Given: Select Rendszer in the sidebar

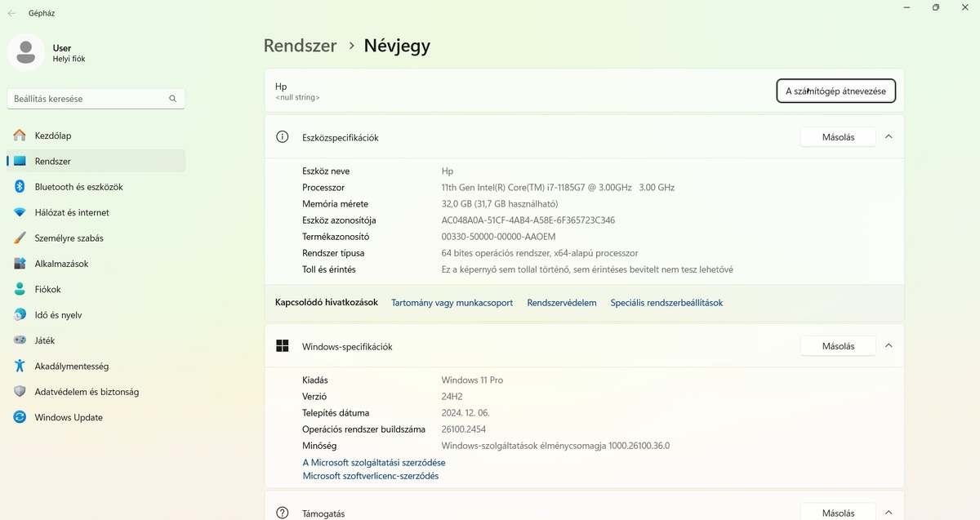Looking at the screenshot, I should point(96,162).
